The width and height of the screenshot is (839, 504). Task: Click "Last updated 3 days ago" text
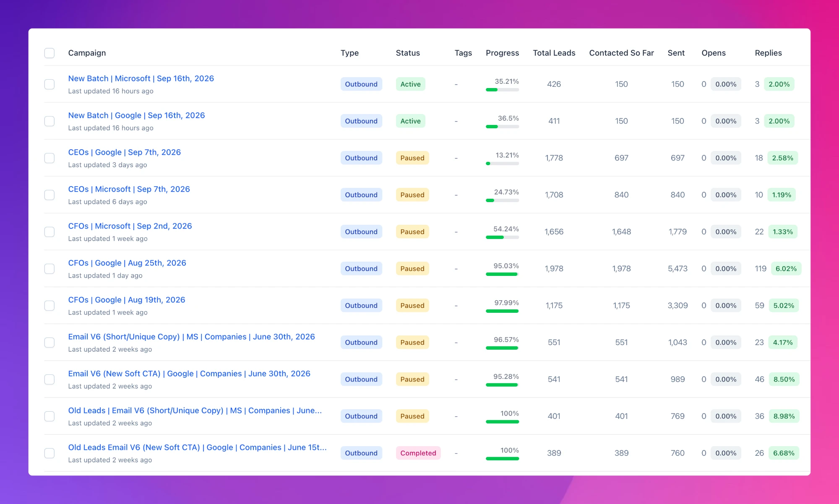tap(107, 165)
